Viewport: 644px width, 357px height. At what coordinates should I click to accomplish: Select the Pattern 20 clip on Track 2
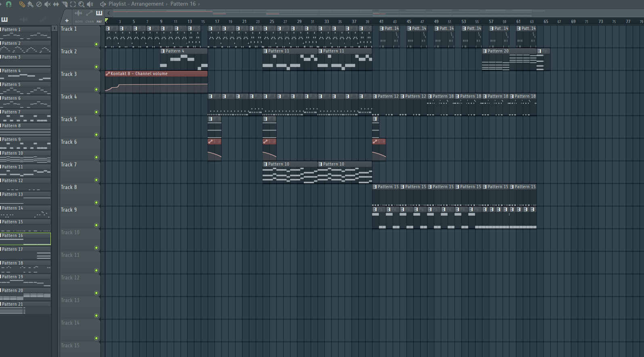point(509,59)
